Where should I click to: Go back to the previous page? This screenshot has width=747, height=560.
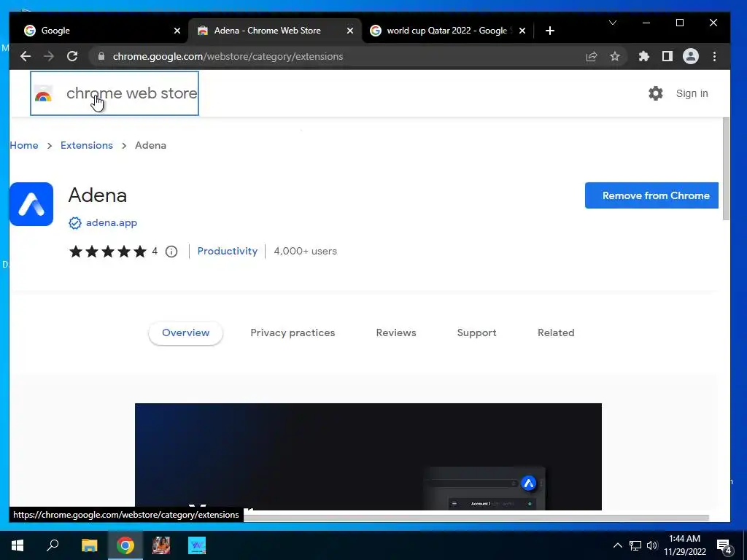[26, 56]
